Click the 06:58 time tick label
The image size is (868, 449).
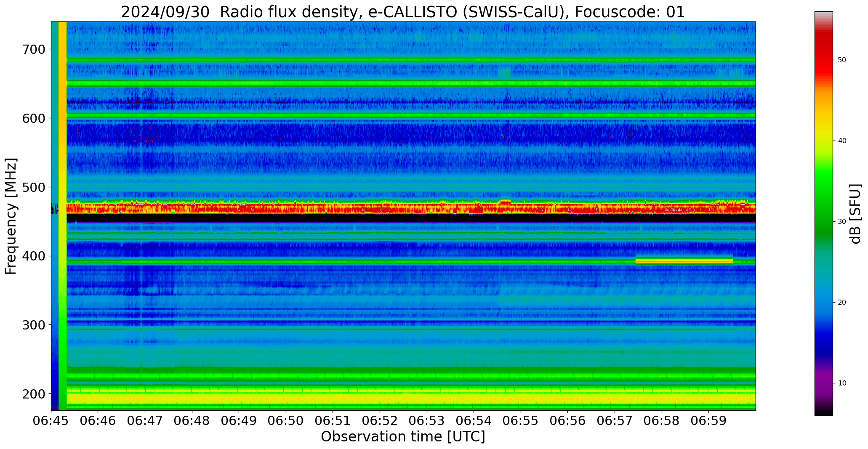pyautogui.click(x=662, y=421)
